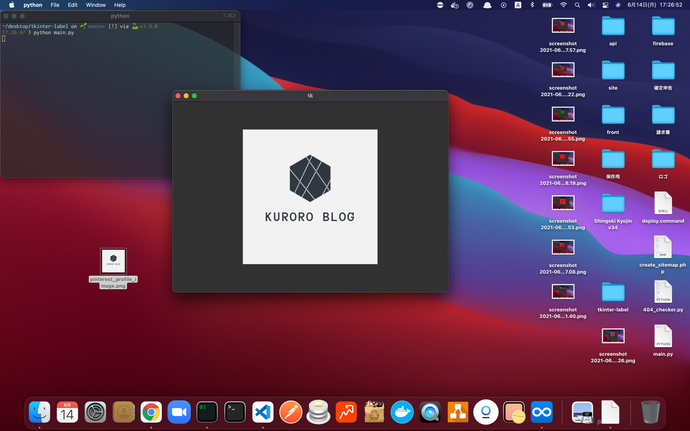Open Zoom from the Dock
The width and height of the screenshot is (690, 431).
[x=179, y=413]
